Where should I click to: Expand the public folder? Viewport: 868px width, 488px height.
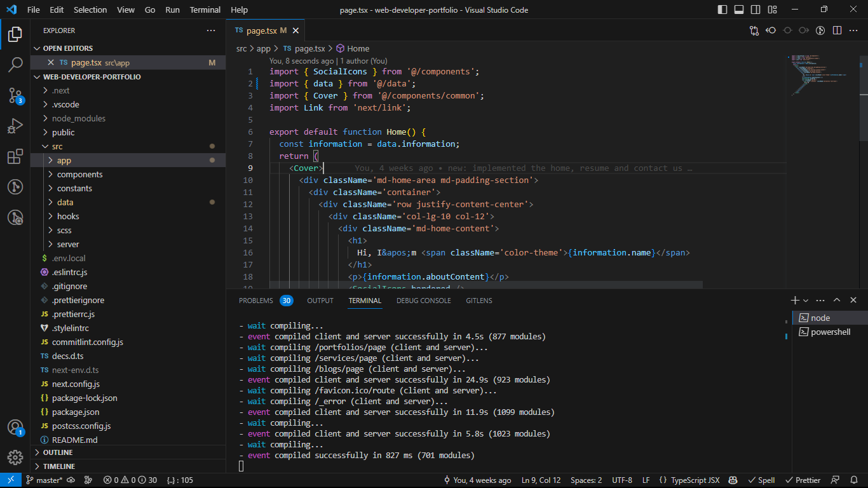point(128,132)
